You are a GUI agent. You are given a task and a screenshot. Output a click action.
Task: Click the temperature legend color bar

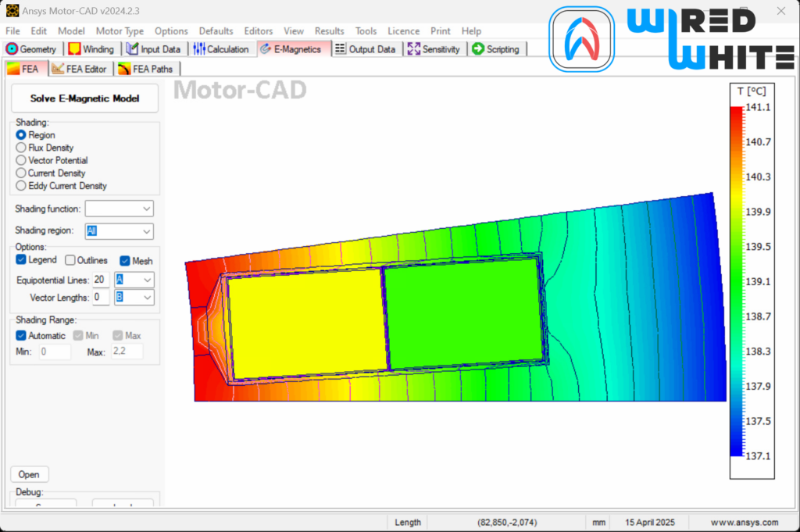click(737, 281)
